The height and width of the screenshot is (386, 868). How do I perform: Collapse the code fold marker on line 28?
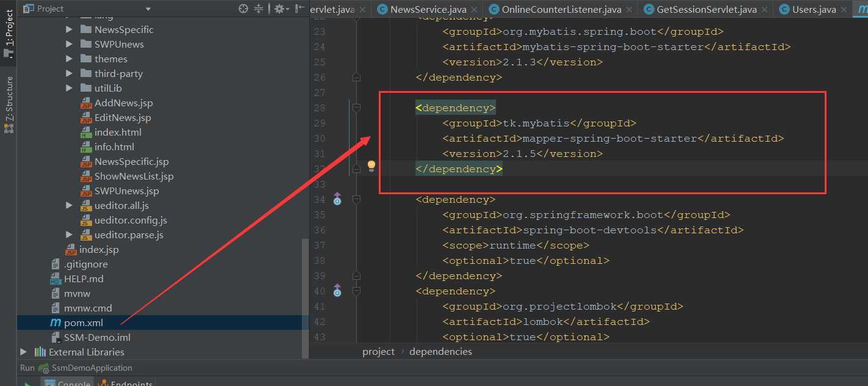click(357, 107)
